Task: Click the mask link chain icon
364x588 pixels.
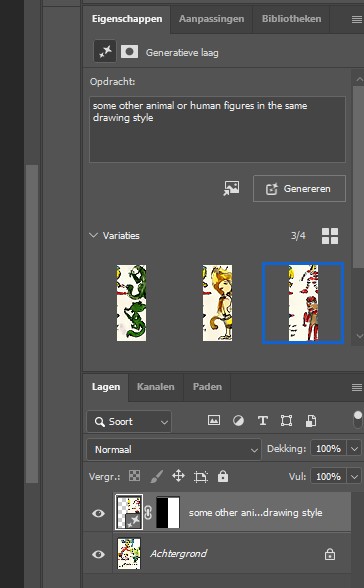Action: [148, 513]
